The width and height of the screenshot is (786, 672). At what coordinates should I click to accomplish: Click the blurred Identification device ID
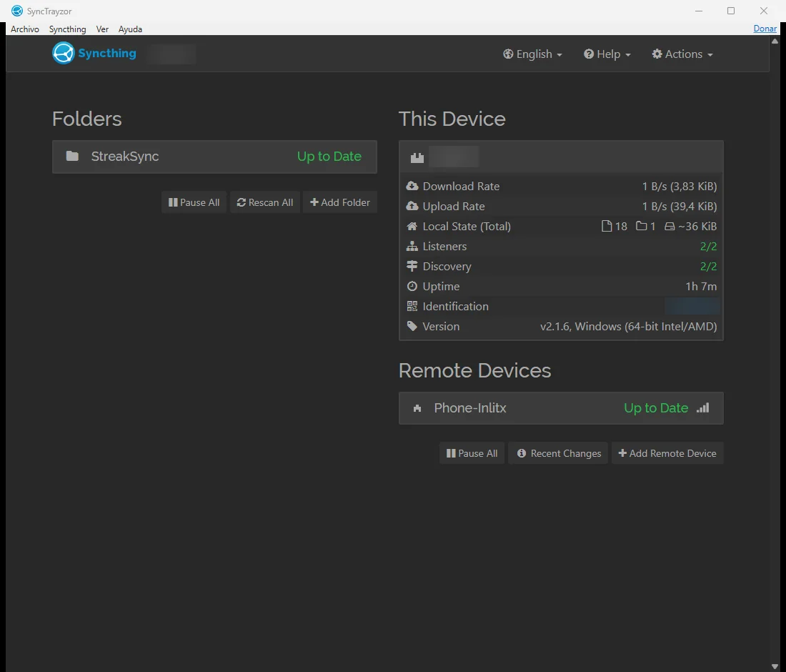tap(692, 306)
